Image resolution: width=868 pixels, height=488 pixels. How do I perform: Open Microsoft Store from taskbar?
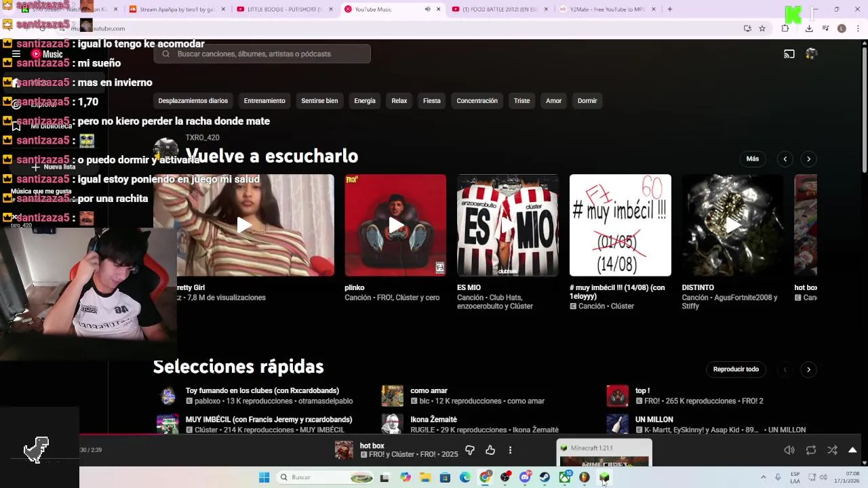pyautogui.click(x=445, y=478)
